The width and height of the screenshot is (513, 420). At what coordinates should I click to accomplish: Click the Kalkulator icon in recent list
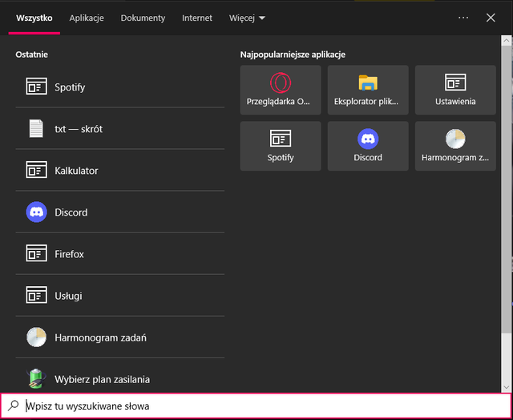[x=36, y=170]
